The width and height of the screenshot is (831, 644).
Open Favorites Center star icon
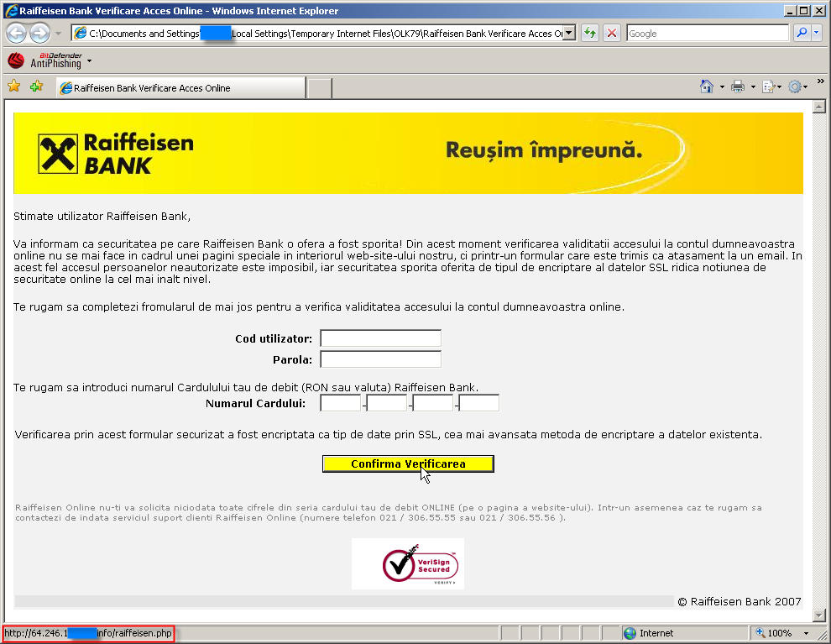[13, 86]
